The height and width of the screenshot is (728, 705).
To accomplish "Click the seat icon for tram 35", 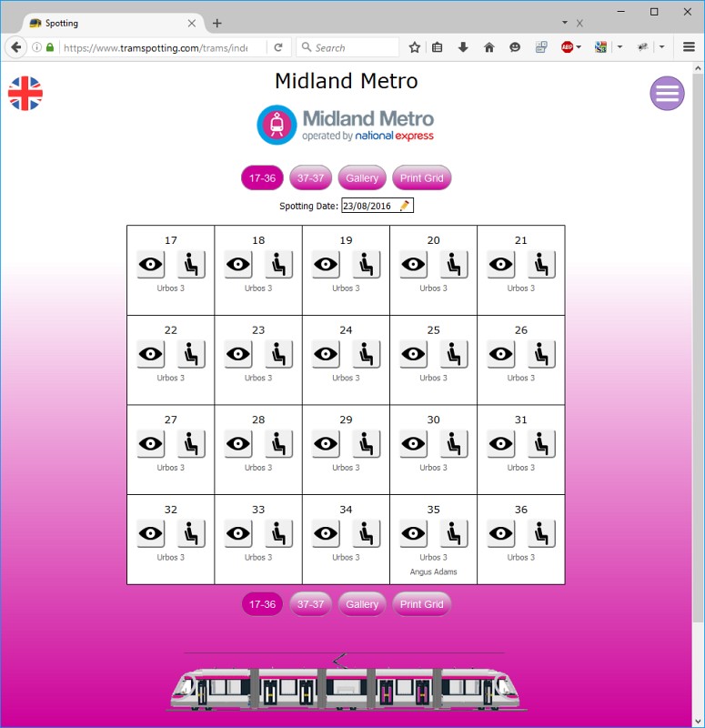I will point(454,533).
